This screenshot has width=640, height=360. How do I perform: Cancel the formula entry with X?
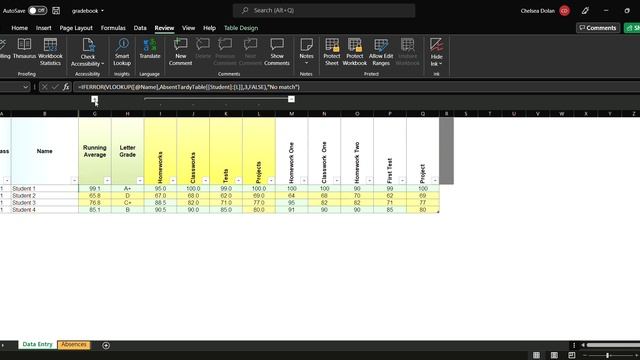(x=44, y=87)
